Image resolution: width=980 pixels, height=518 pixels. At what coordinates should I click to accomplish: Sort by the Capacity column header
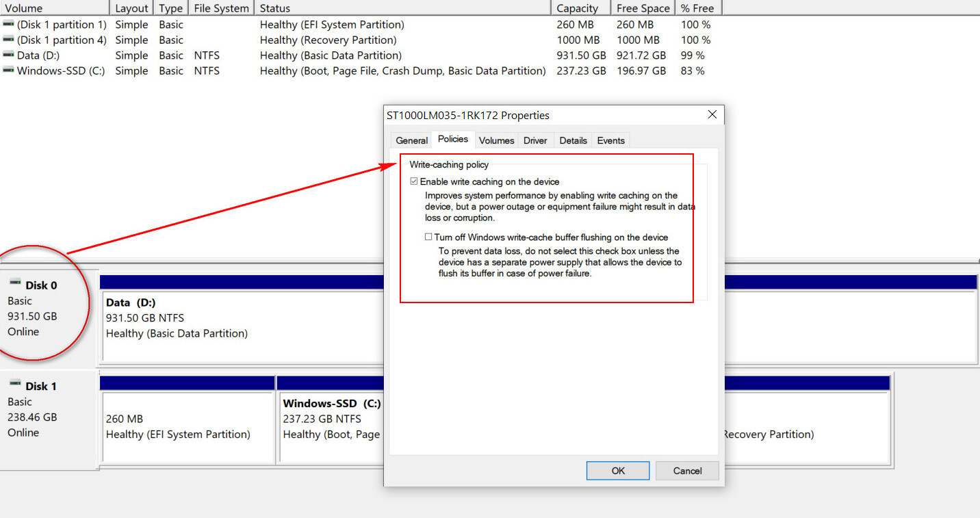click(577, 8)
